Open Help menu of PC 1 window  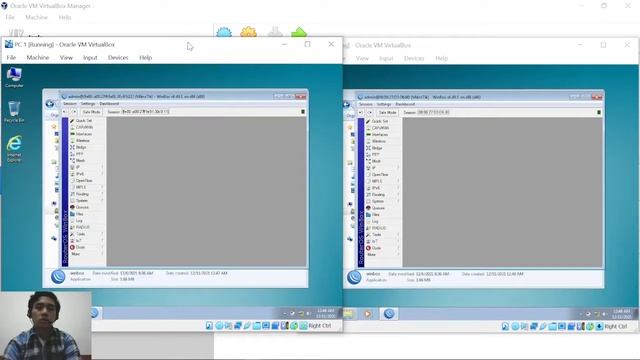(x=145, y=58)
